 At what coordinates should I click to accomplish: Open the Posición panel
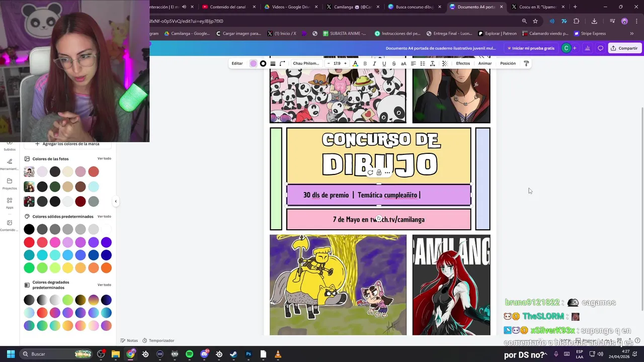(x=508, y=63)
